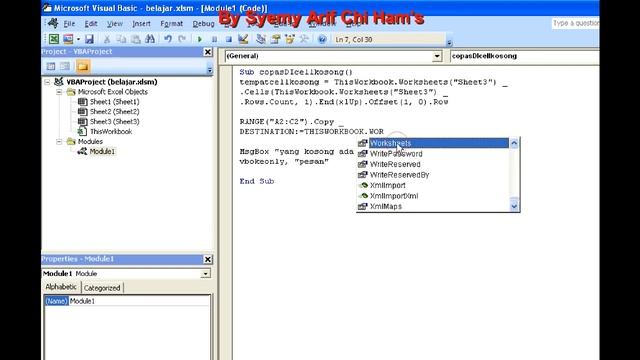Run the macro with the green play icon
This screenshot has width=640, height=360.
tap(200, 39)
